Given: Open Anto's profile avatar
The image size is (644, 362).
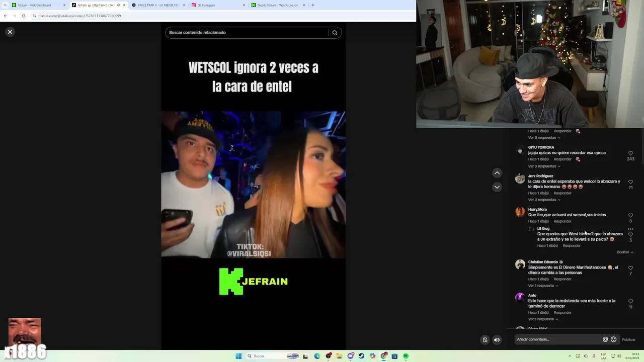Looking at the screenshot, I should click(x=520, y=298).
